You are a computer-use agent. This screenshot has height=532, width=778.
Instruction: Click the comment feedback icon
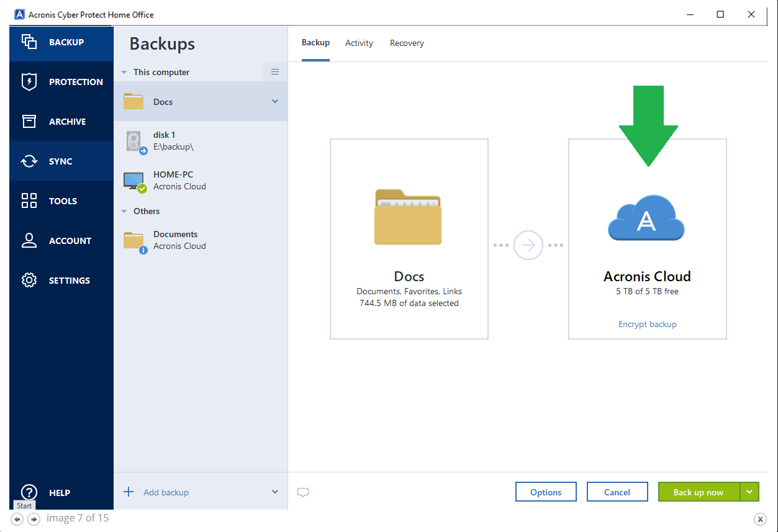click(x=303, y=493)
